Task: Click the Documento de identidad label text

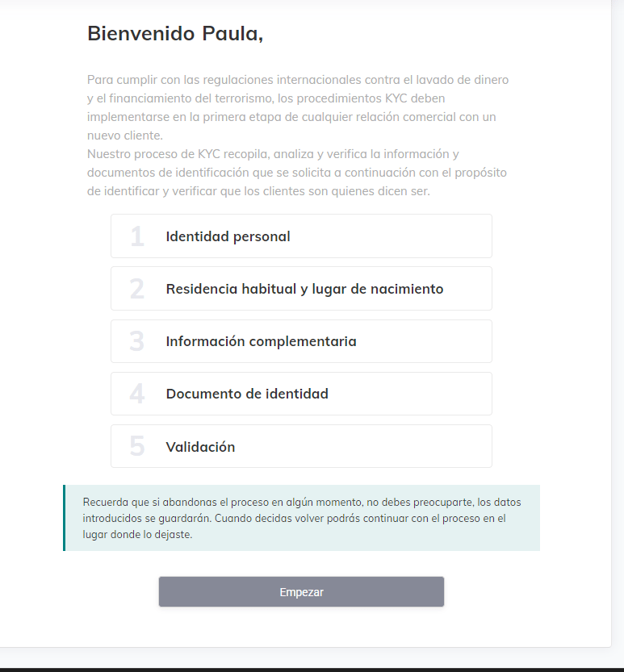Action: click(247, 394)
